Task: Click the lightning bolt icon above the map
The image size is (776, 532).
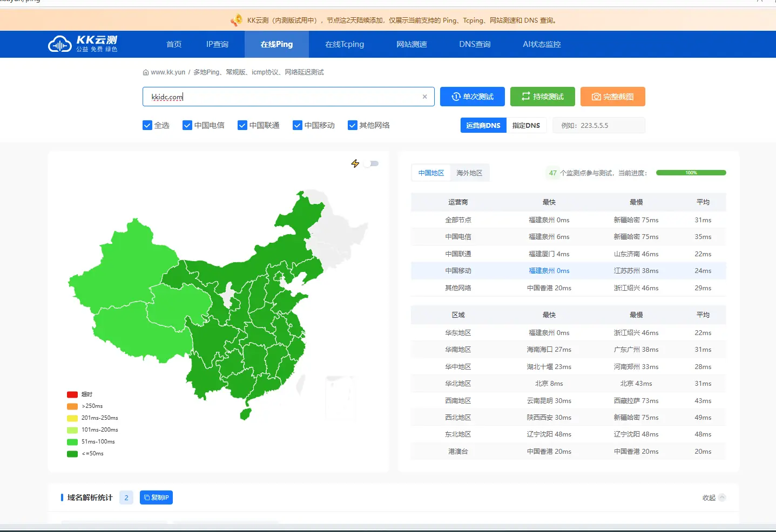Action: 355,163
